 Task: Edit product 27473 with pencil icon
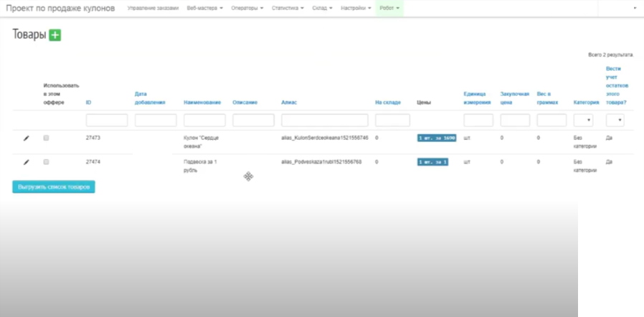[27, 138]
